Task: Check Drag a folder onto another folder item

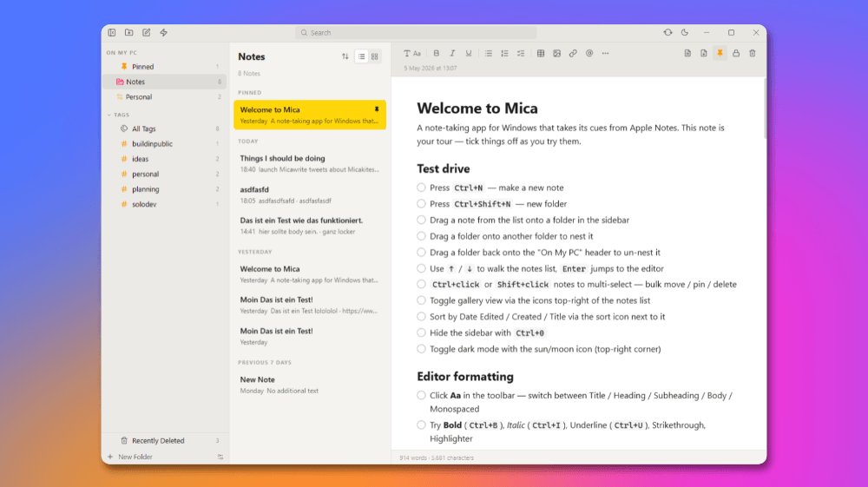Action: [x=421, y=236]
